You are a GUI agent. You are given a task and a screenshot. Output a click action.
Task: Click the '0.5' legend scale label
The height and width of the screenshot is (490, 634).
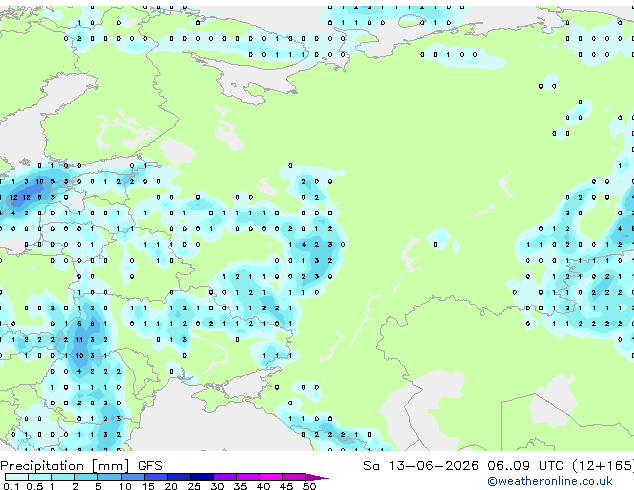(x=35, y=486)
